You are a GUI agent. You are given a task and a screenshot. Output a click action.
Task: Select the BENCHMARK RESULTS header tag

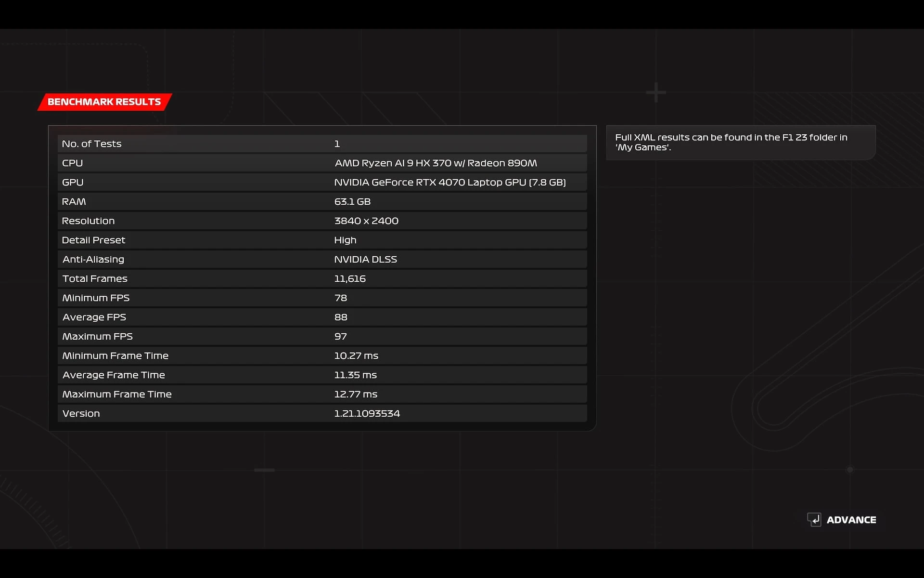104,102
